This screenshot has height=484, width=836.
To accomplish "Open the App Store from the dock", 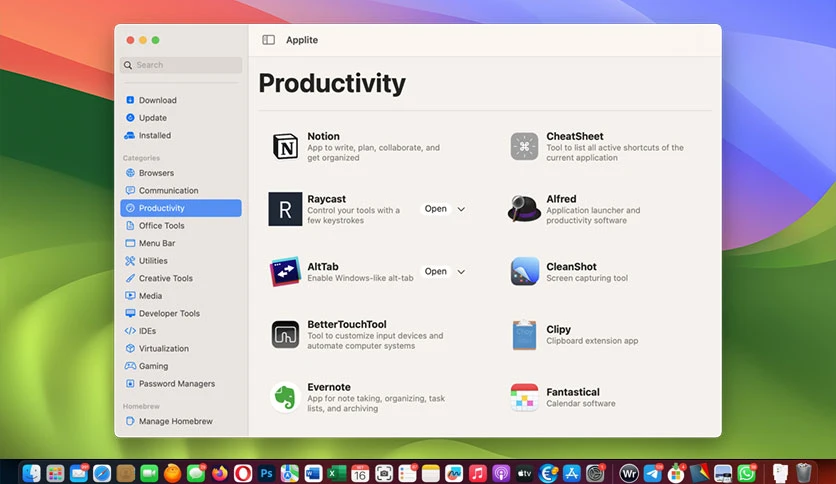I will 571,473.
